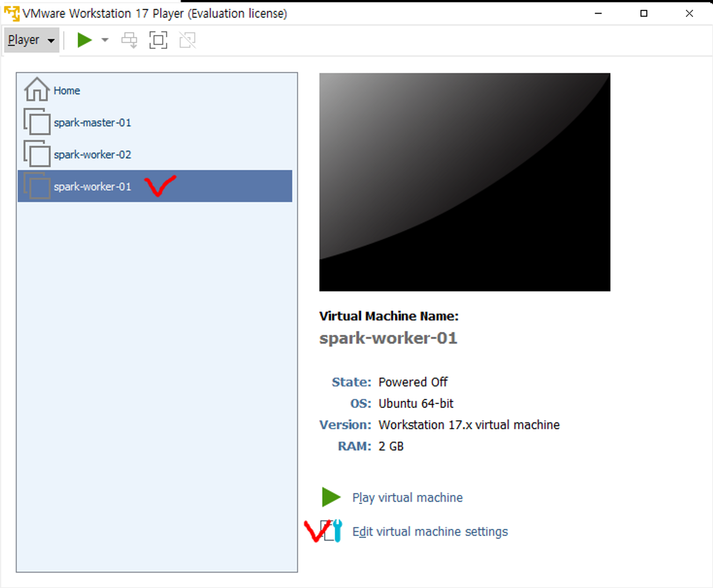This screenshot has height=588, width=713.
Task: Close the VMware Player window
Action: coord(689,14)
